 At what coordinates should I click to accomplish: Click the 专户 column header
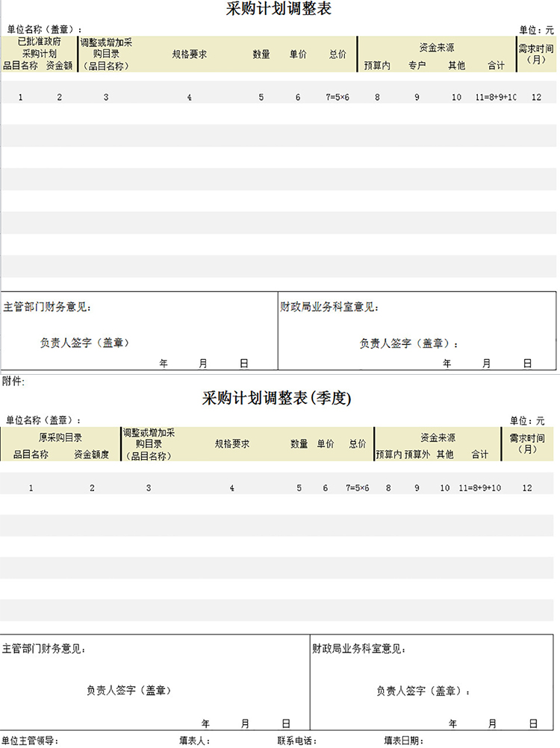click(417, 66)
